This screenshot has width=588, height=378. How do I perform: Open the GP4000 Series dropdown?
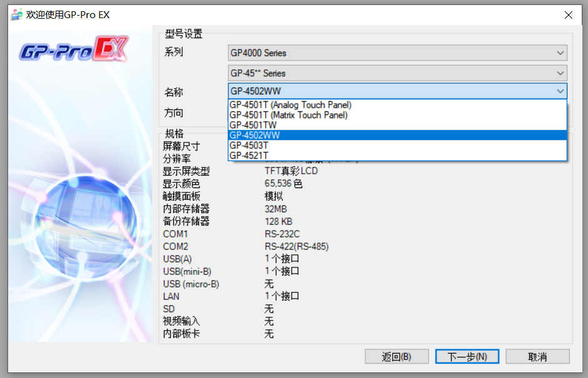[397, 53]
